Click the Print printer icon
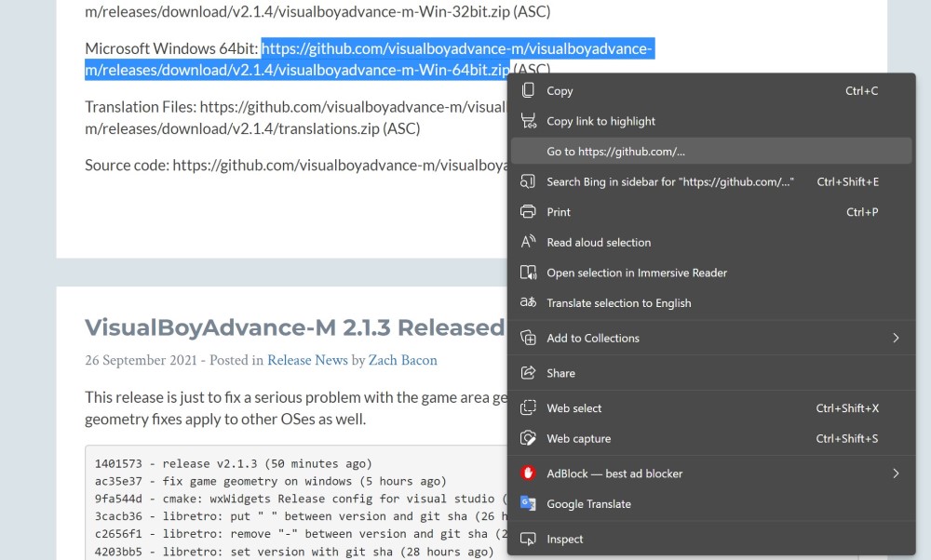The width and height of the screenshot is (931, 560). [x=528, y=212]
